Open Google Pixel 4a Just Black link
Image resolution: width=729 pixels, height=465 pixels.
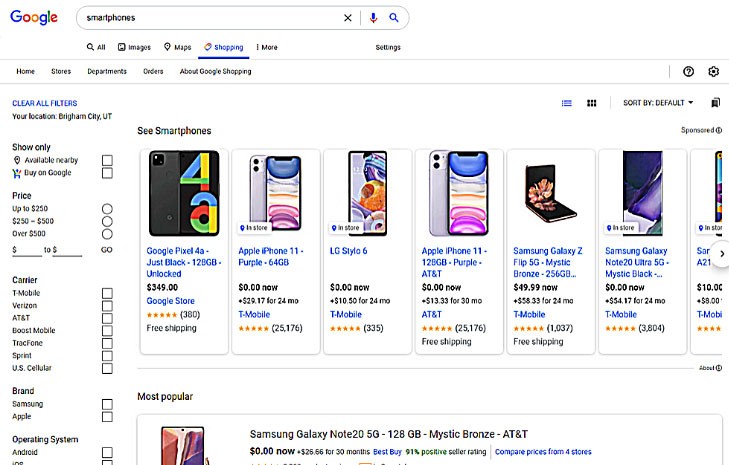pyautogui.click(x=184, y=262)
